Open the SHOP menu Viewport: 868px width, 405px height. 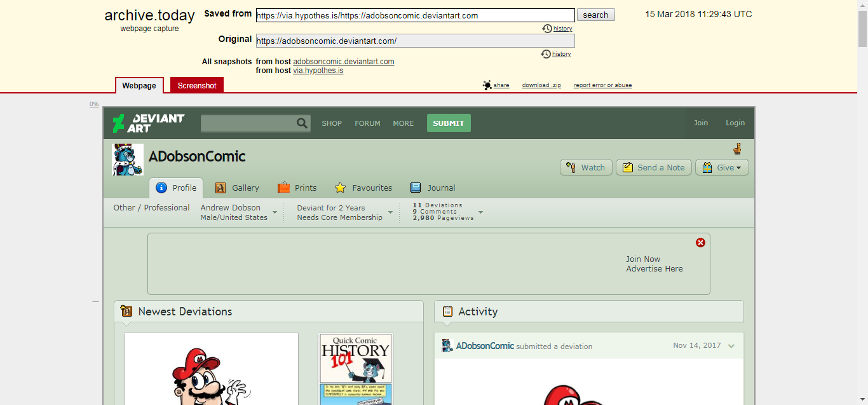[x=332, y=123]
